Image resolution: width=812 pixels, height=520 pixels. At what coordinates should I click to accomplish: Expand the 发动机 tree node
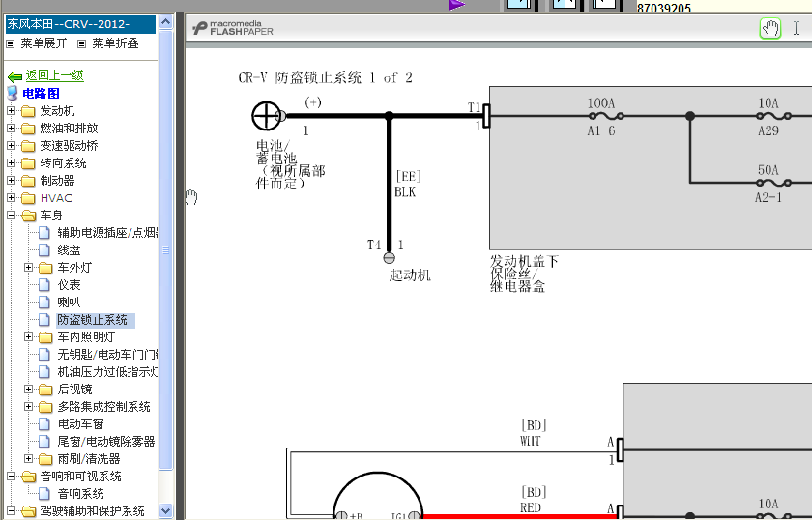(x=11, y=111)
